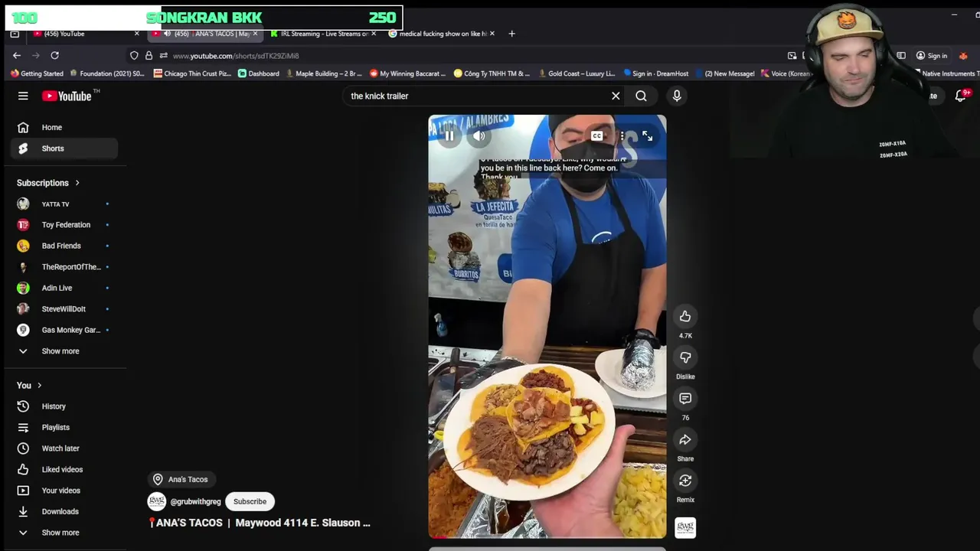Open the SteveWillDoIt subscription avatar

23,309
